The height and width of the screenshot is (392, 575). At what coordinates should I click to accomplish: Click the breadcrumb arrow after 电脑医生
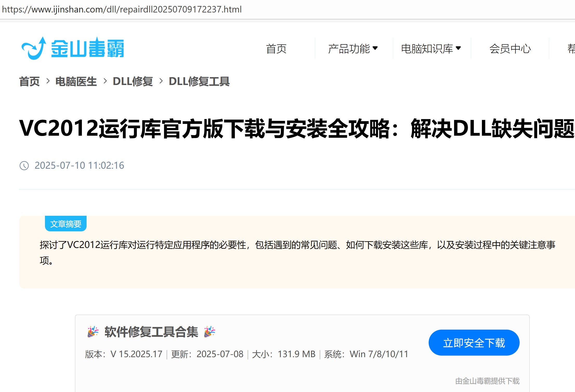[x=106, y=81]
